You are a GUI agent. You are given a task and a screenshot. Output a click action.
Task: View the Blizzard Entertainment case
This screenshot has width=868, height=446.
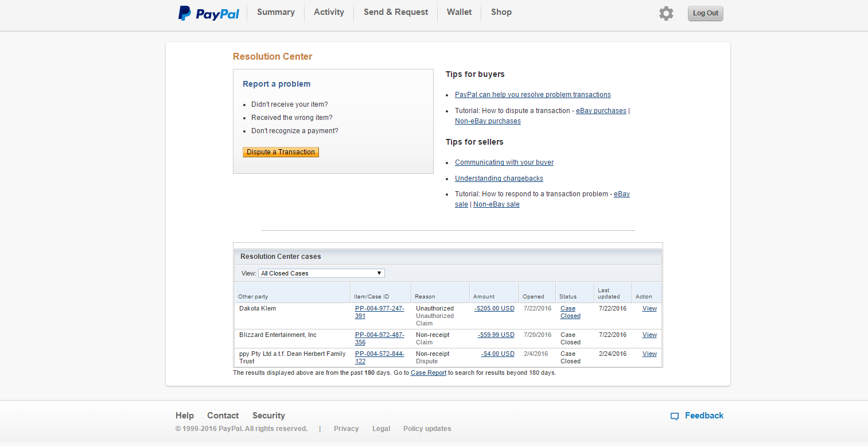click(x=649, y=335)
